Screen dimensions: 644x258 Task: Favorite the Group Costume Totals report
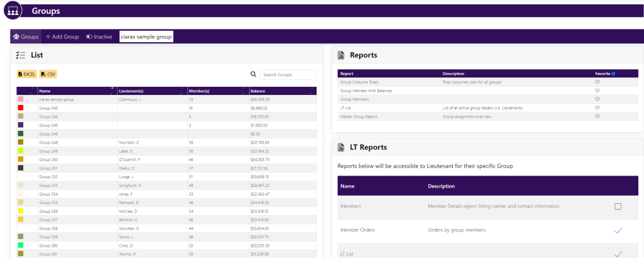tap(597, 82)
